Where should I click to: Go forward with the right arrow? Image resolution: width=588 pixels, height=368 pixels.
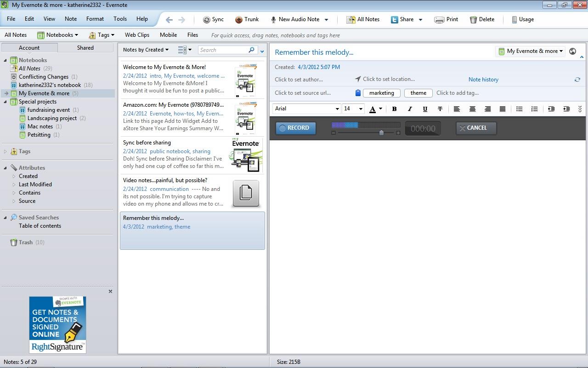click(182, 19)
